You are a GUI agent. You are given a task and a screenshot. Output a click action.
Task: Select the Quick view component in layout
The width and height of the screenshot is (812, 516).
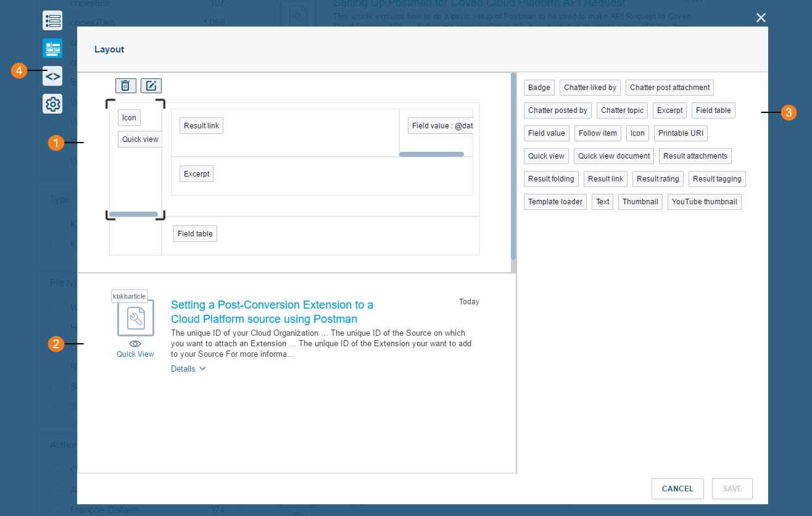coord(140,139)
